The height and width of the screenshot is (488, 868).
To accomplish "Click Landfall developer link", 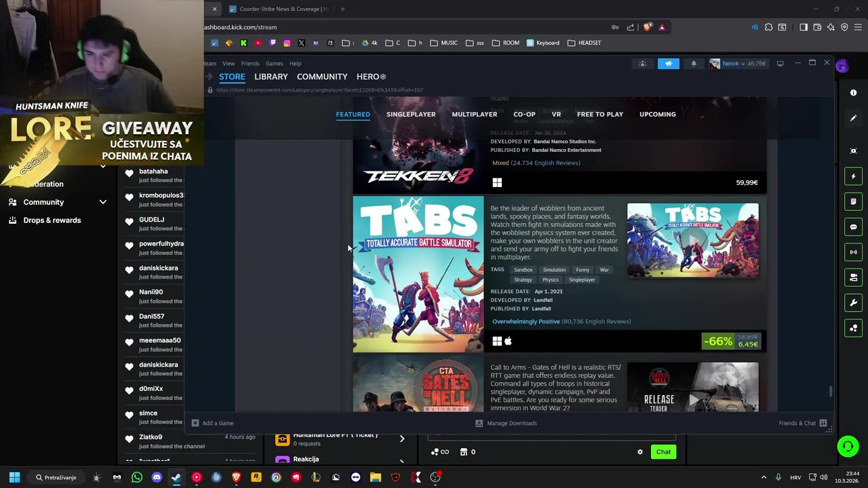I will pyautogui.click(x=543, y=300).
